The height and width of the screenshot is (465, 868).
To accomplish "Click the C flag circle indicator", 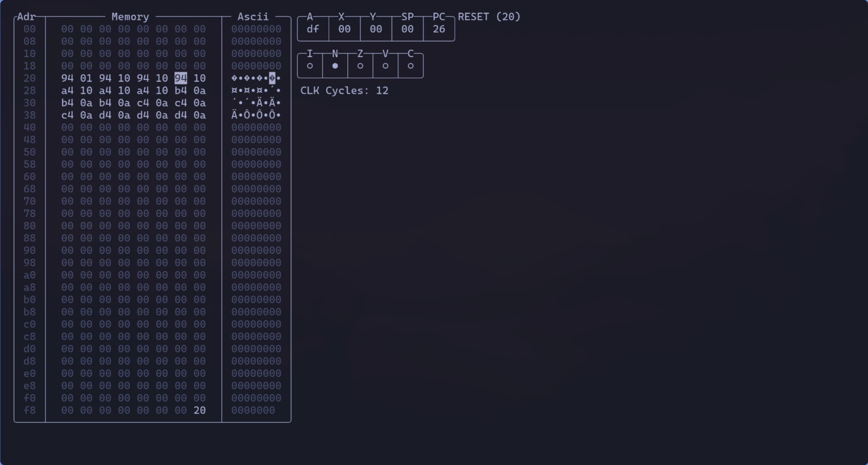I will pyautogui.click(x=410, y=66).
